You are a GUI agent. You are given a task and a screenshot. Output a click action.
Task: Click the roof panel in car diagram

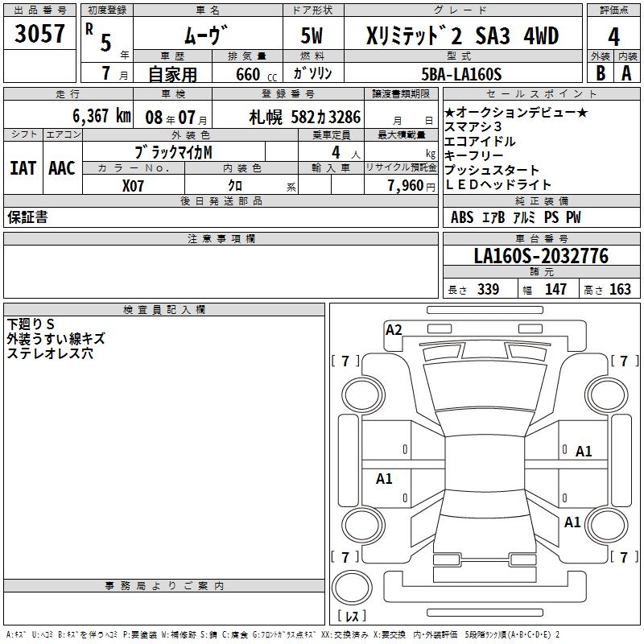point(485,464)
